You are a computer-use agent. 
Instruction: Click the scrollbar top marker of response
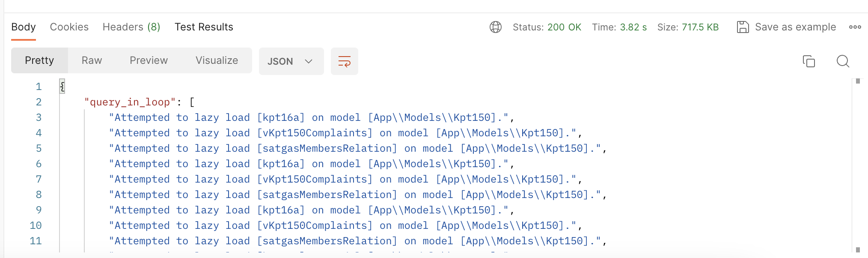click(x=858, y=81)
